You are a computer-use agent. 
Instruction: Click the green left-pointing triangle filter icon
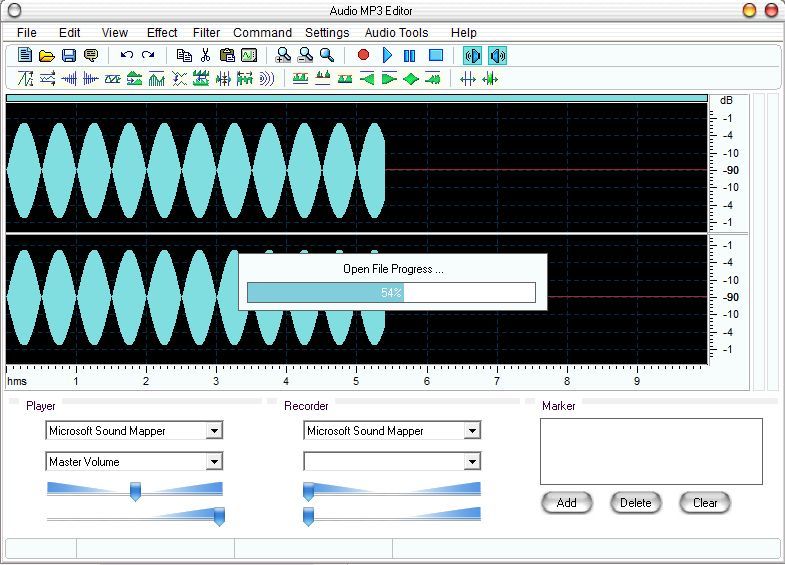tap(367, 79)
